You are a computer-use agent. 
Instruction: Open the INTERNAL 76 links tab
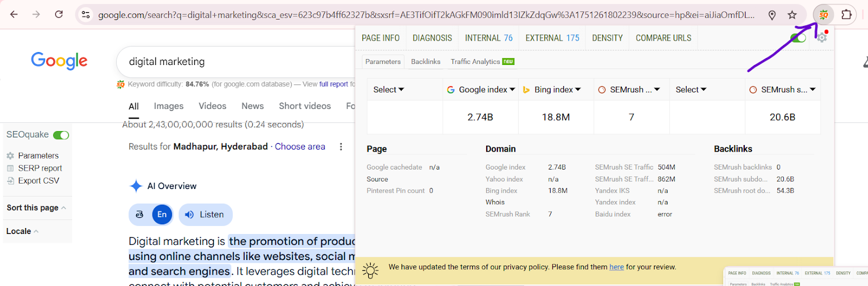489,38
